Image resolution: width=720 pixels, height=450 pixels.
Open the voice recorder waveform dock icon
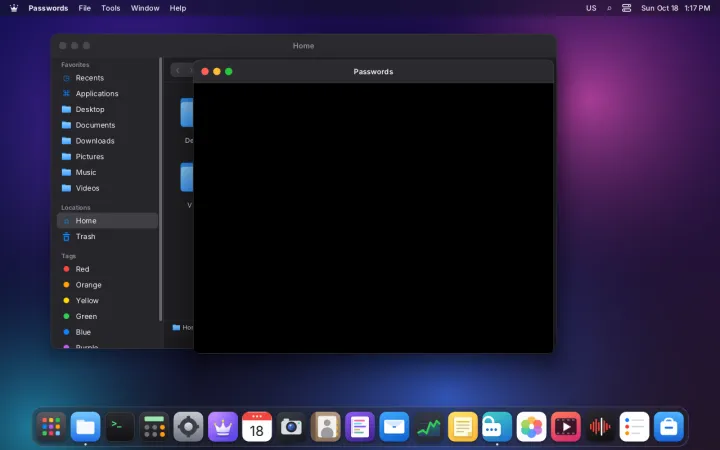coord(600,427)
